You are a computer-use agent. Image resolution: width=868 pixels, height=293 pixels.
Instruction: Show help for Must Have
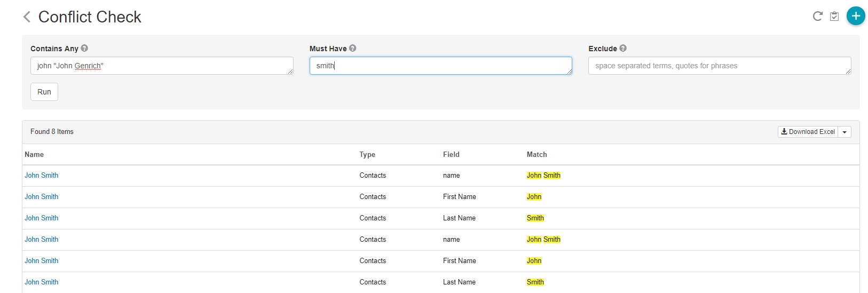point(353,48)
